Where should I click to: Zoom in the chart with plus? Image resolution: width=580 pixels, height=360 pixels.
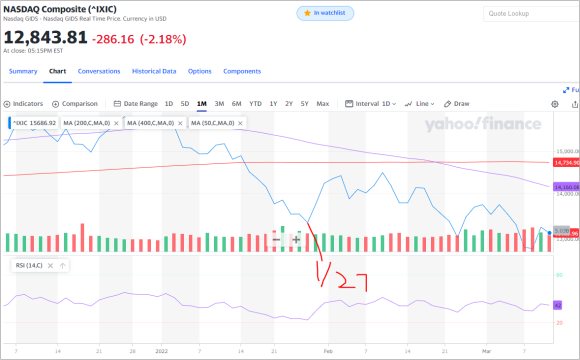click(x=296, y=240)
